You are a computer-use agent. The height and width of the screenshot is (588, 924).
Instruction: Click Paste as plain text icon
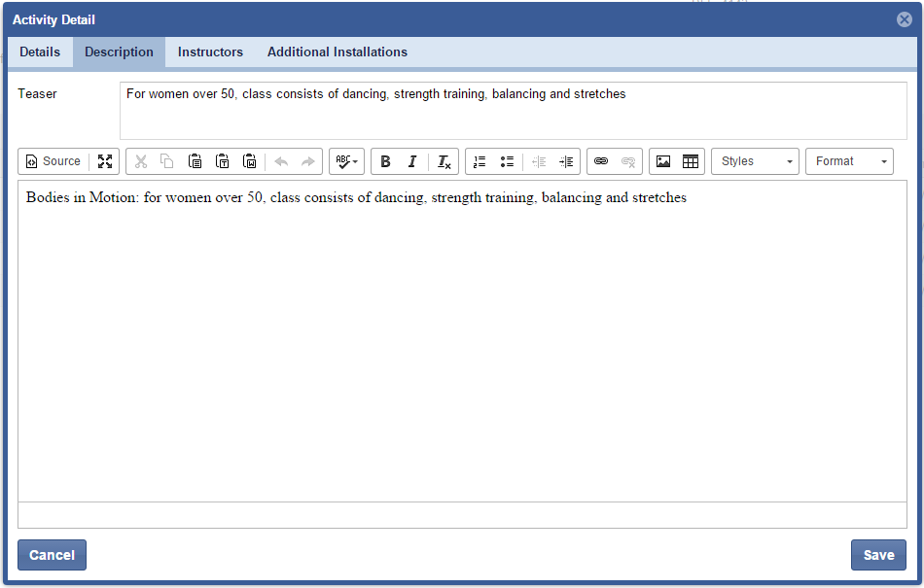coord(222,161)
